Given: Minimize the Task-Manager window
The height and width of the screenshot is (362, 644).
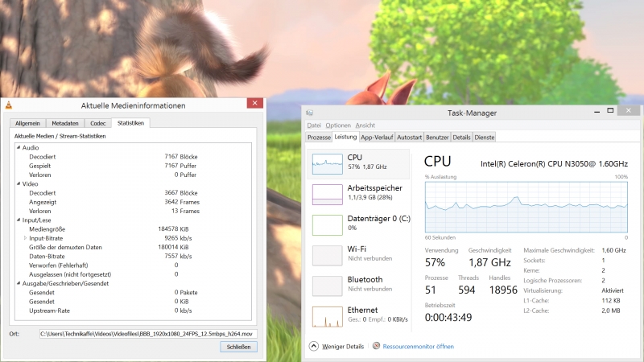Looking at the screenshot, I should (x=597, y=111).
